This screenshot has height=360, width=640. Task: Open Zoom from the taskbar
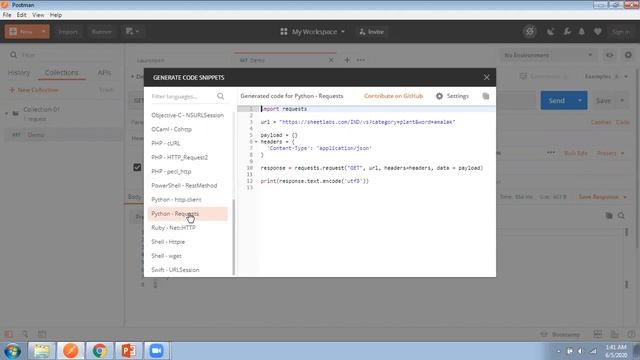click(x=156, y=351)
